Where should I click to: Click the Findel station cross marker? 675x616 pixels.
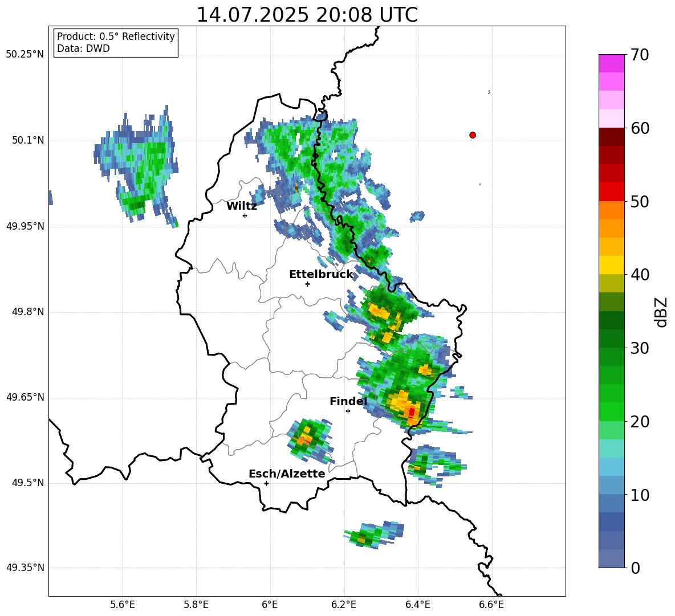point(348,411)
